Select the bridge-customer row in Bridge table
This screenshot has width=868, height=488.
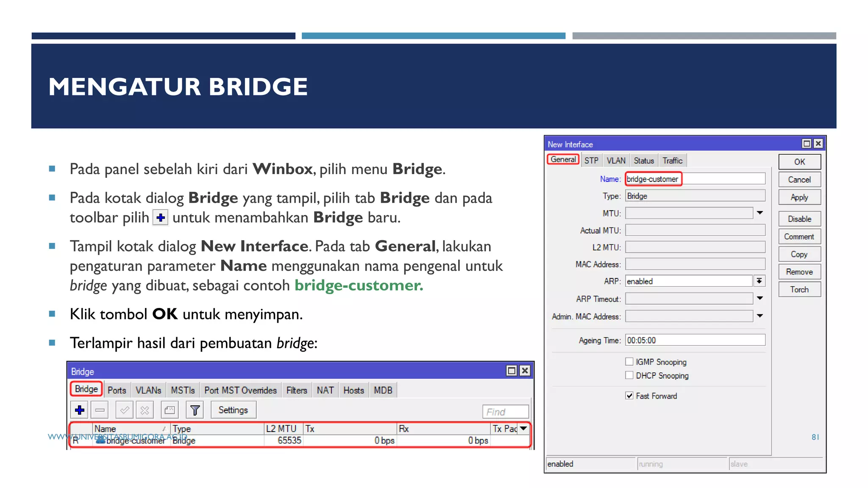(x=300, y=441)
